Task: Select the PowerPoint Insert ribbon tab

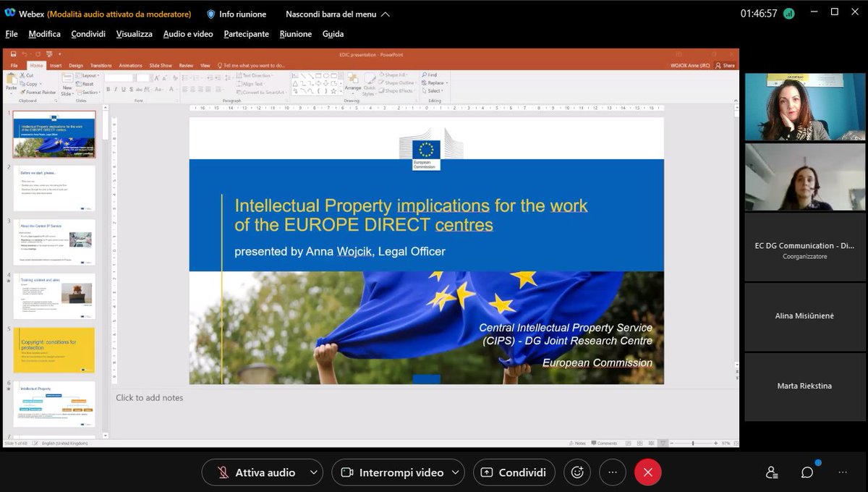Action: click(56, 65)
